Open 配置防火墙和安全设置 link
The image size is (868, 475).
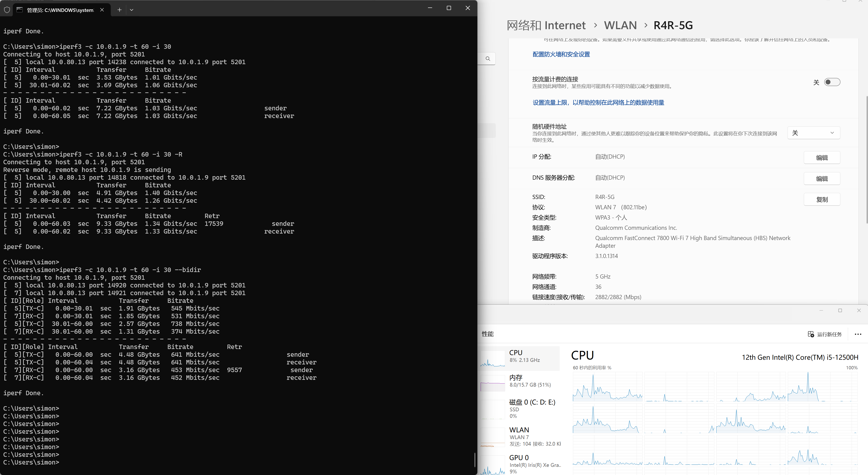click(x=561, y=54)
